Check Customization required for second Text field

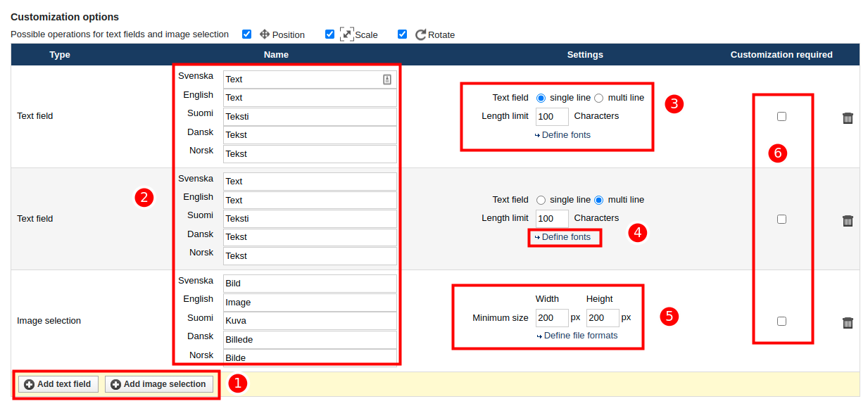[x=781, y=219]
